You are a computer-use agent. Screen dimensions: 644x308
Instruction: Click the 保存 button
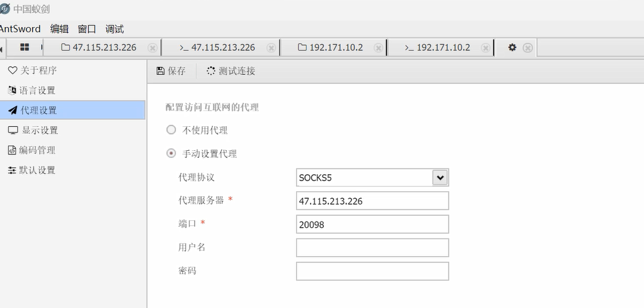point(171,71)
